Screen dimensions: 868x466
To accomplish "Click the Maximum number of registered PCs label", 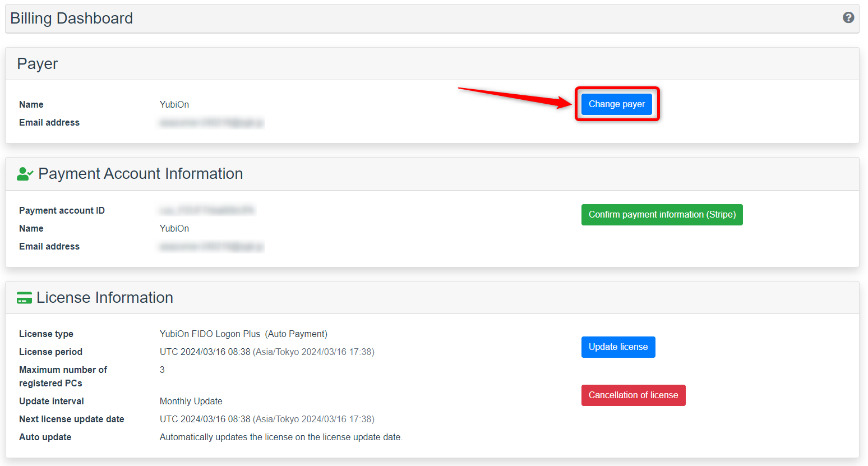I will pyautogui.click(x=63, y=377).
